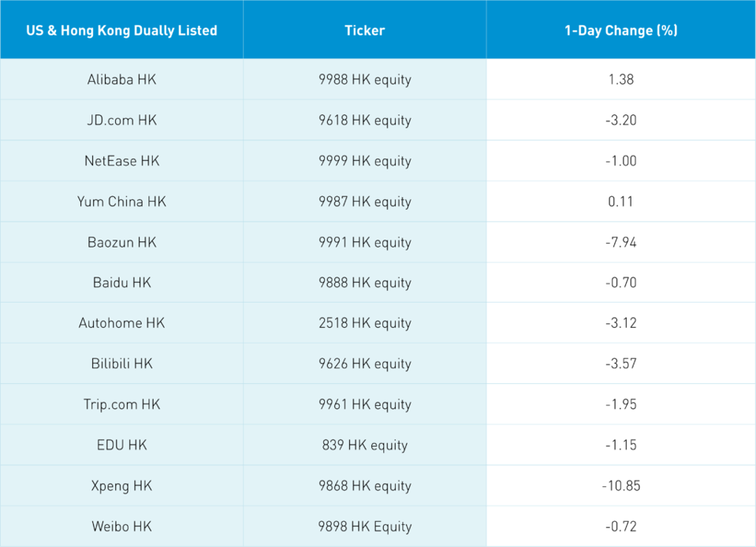Select the Alibaba HK row name

pyautogui.click(x=121, y=80)
